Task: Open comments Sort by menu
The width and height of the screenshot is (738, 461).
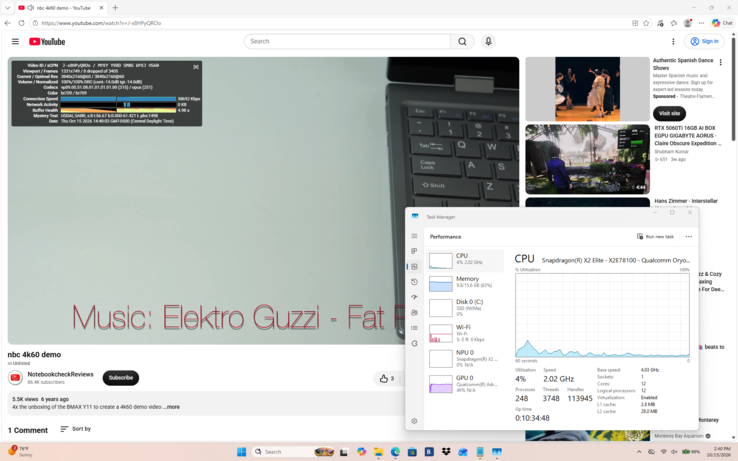Action: [75, 429]
